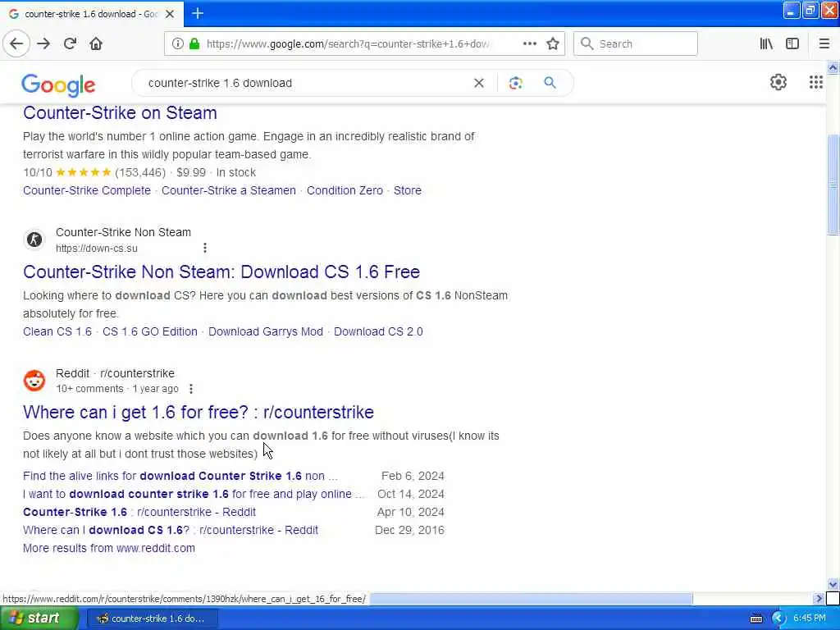The height and width of the screenshot is (630, 840).
Task: Open page actions three-dot menu in address bar
Action: (529, 43)
